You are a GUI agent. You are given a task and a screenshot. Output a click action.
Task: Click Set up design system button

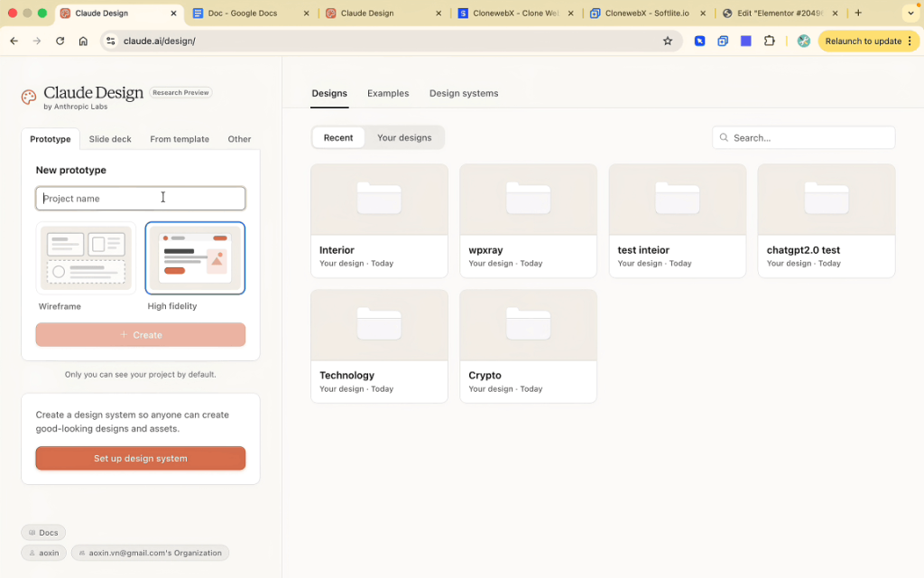(x=140, y=458)
